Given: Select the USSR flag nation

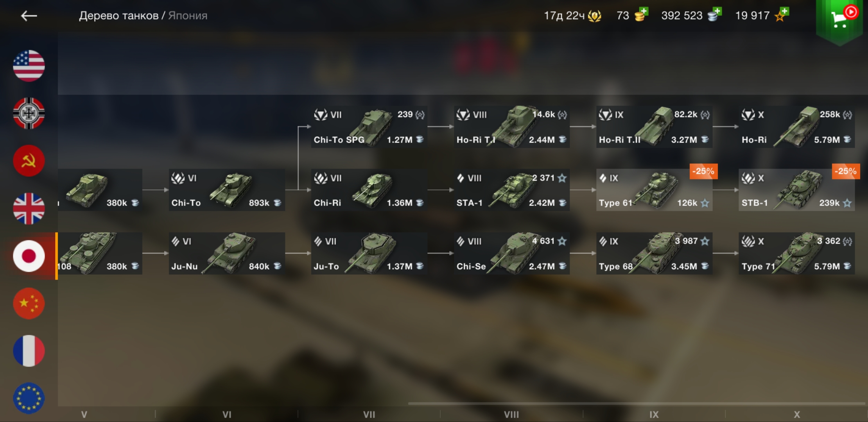Looking at the screenshot, I should pyautogui.click(x=29, y=161).
